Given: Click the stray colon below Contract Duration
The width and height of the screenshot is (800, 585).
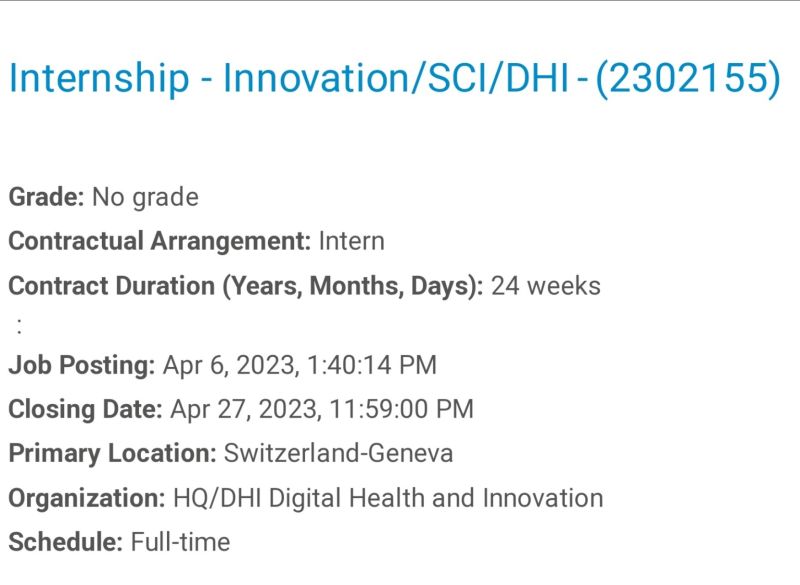Looking at the screenshot, I should pos(19,325).
